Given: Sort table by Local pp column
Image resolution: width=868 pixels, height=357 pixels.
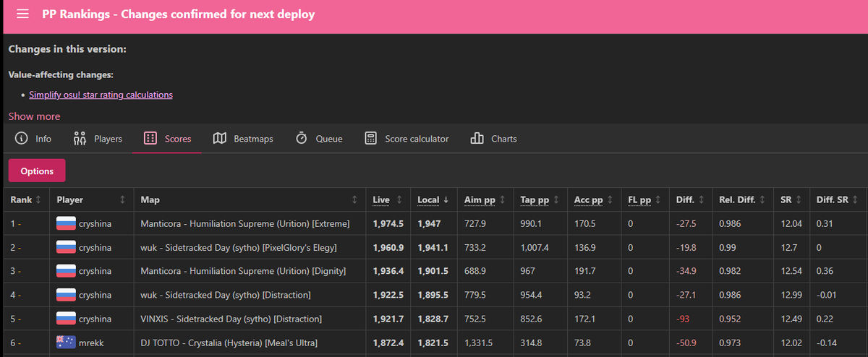Looking at the screenshot, I should (x=433, y=199).
